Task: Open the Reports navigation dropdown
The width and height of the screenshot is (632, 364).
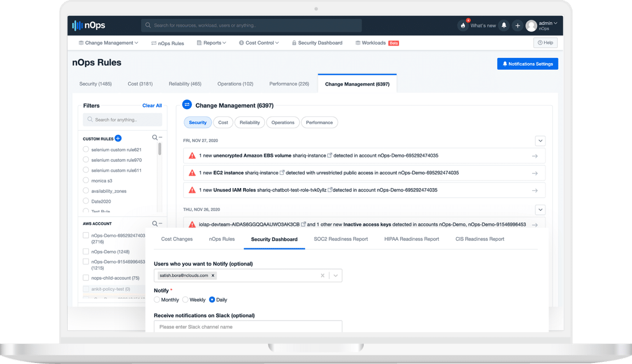Action: pyautogui.click(x=211, y=43)
